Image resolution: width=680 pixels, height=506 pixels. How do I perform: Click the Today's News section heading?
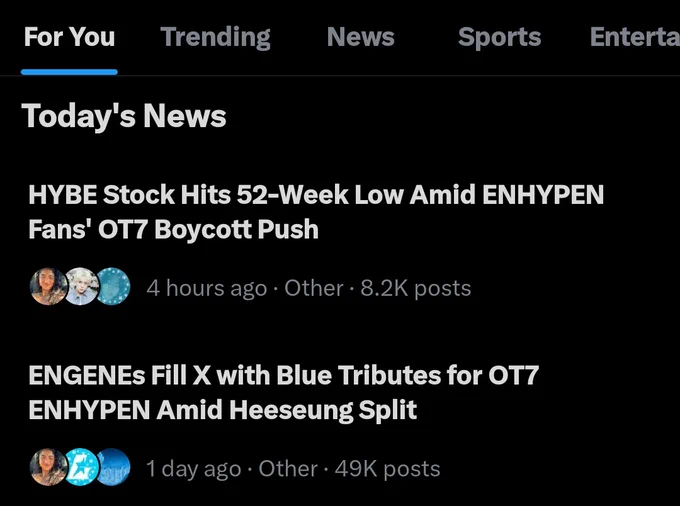point(124,116)
